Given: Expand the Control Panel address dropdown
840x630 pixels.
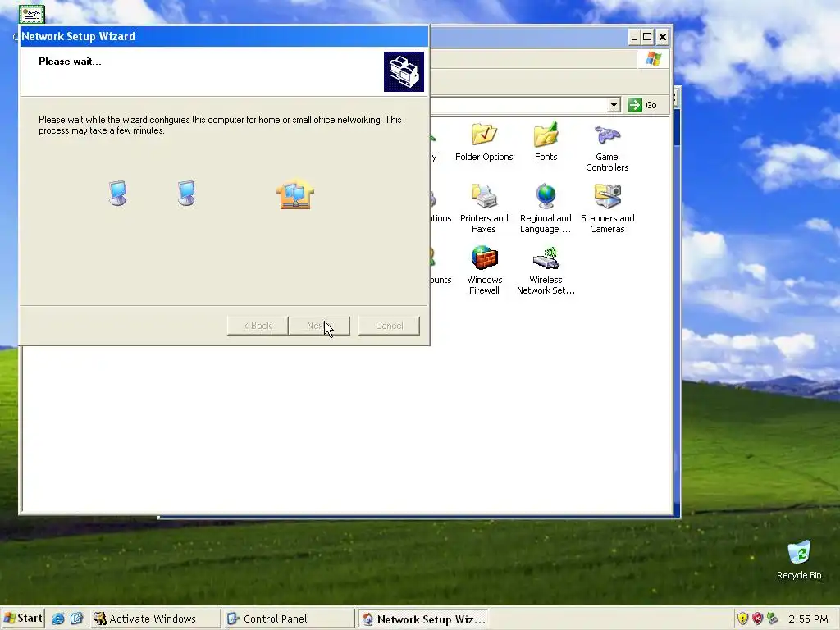Looking at the screenshot, I should tap(614, 105).
